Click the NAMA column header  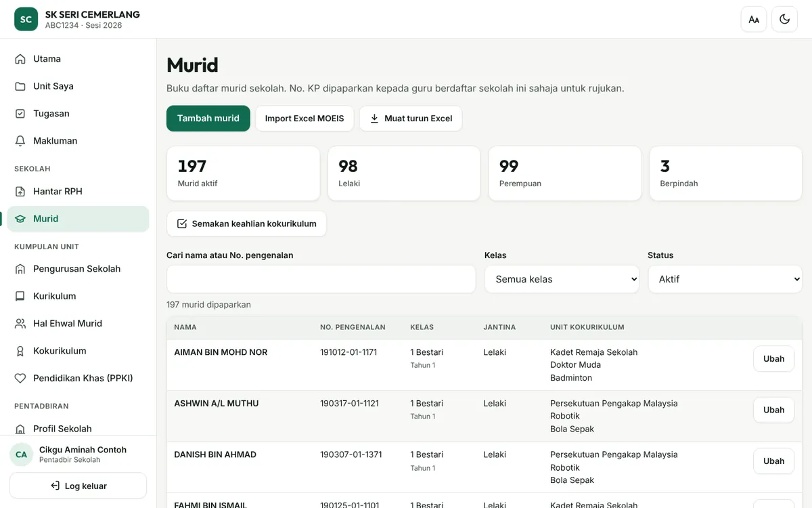coord(185,327)
